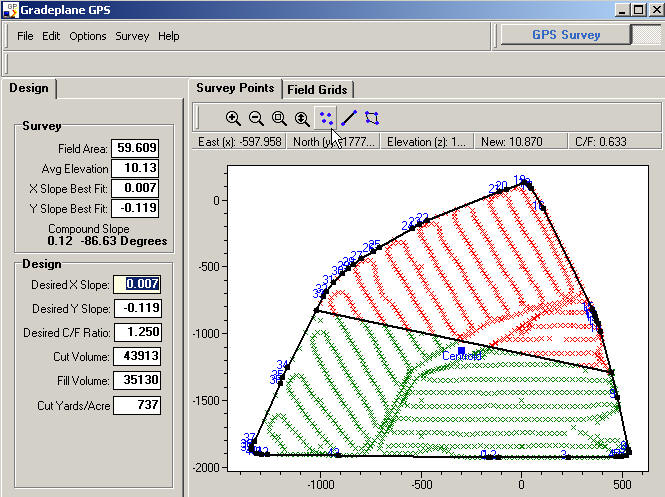Click the Gradeplane GPS title bar icon
Screen dimensions: 665x497
(10, 8)
